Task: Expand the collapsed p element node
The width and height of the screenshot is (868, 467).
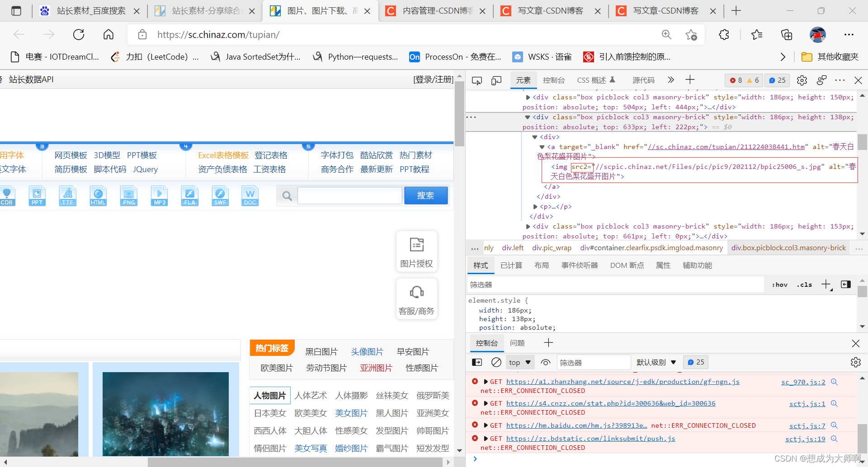Action: point(535,206)
